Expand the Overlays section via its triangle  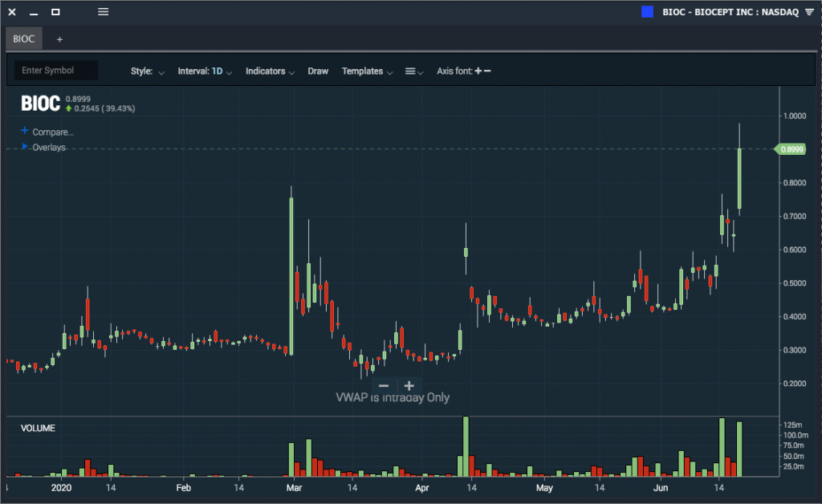coord(25,147)
